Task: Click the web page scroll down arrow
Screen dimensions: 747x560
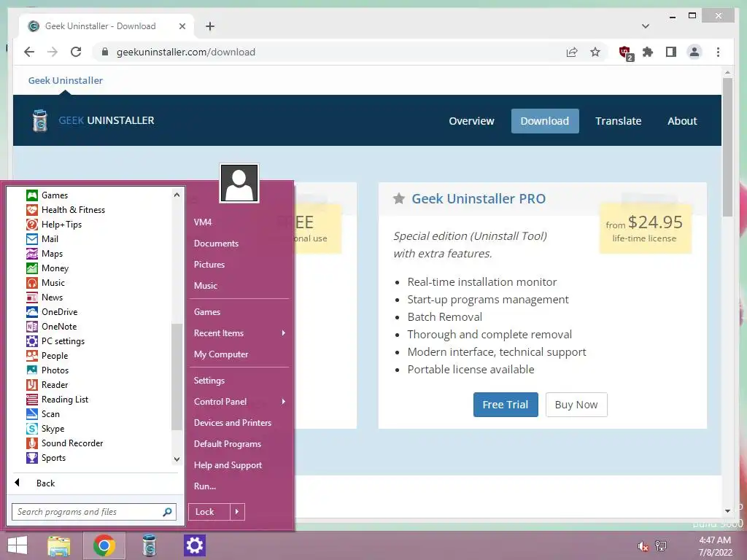Action: point(727,511)
